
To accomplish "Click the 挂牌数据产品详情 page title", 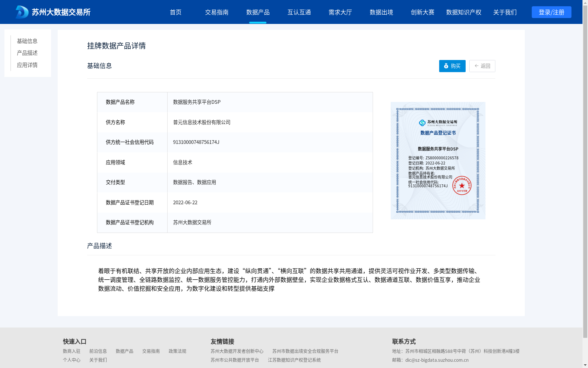I will click(116, 46).
